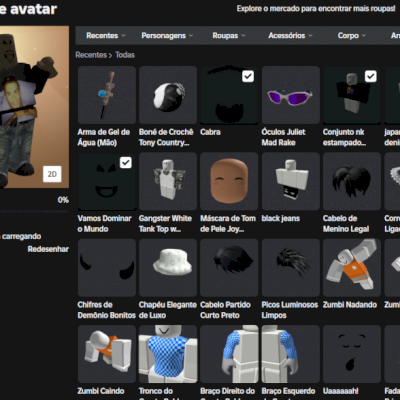Screen dimensions: 400x400
Task: Click the Redesenhar link
Action: (48, 249)
